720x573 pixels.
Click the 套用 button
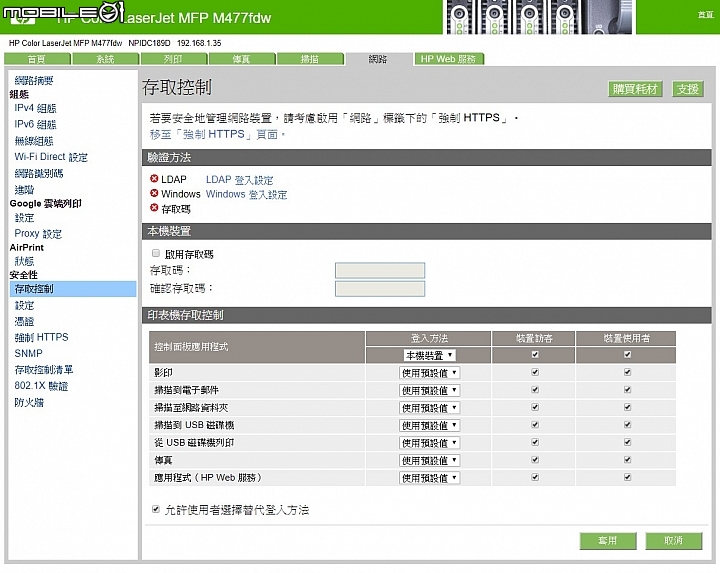[x=608, y=541]
